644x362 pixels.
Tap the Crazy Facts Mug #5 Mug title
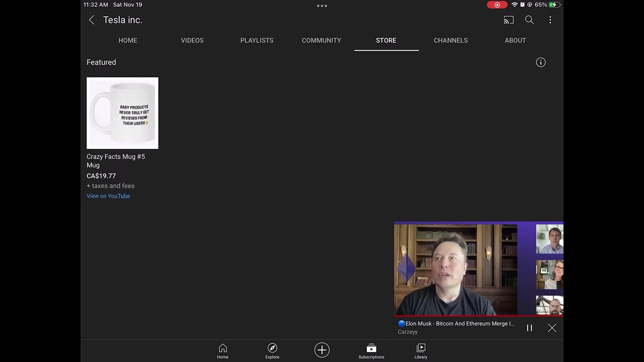coord(116,161)
